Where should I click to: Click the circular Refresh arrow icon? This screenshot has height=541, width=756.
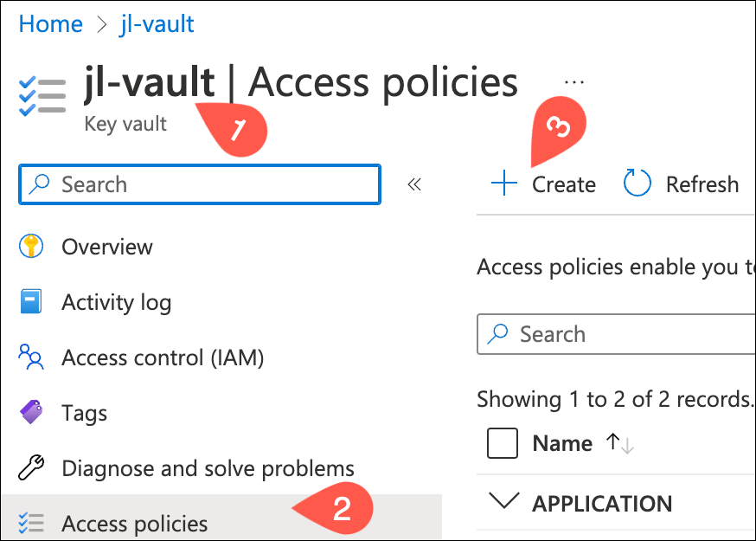click(637, 184)
